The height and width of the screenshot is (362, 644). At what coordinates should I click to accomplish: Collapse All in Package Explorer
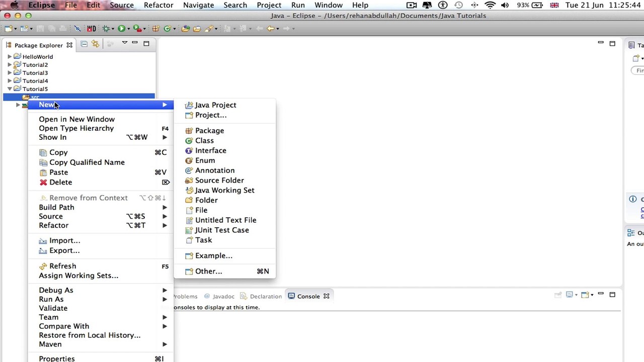click(84, 44)
